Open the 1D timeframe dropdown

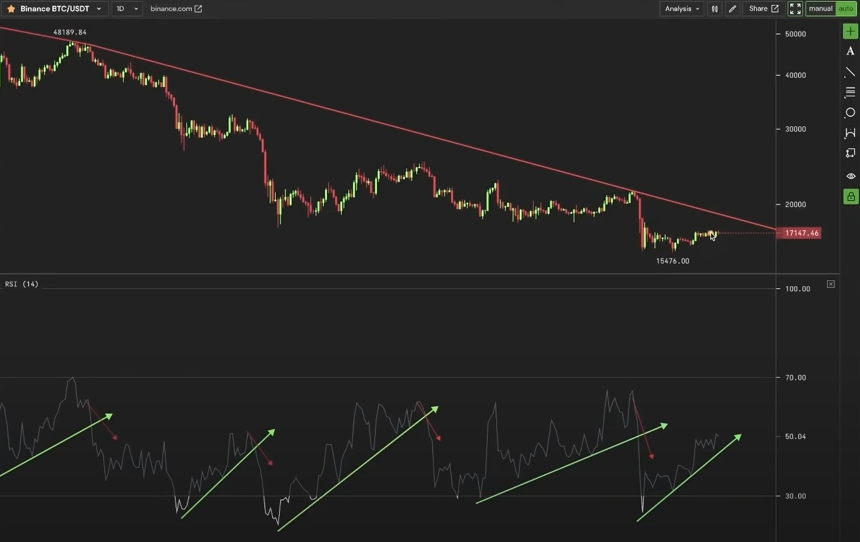[x=127, y=9]
